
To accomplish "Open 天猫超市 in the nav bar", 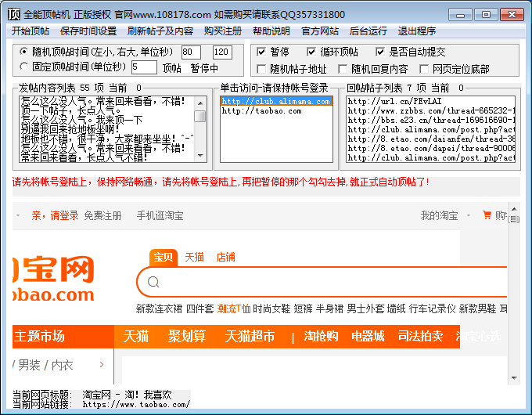I will click(250, 336).
